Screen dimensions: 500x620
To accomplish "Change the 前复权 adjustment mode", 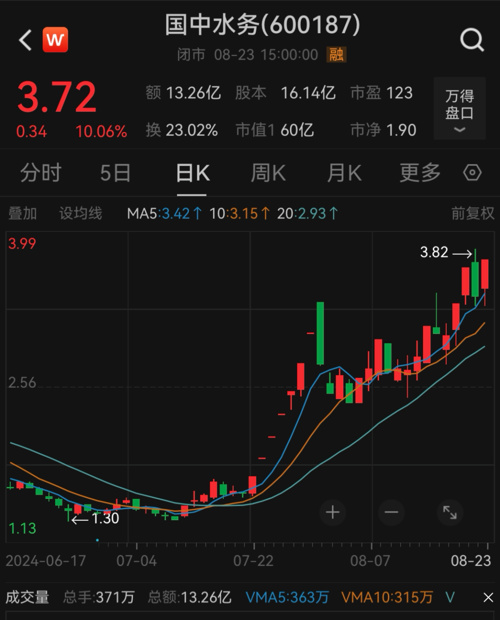I will point(473,214).
